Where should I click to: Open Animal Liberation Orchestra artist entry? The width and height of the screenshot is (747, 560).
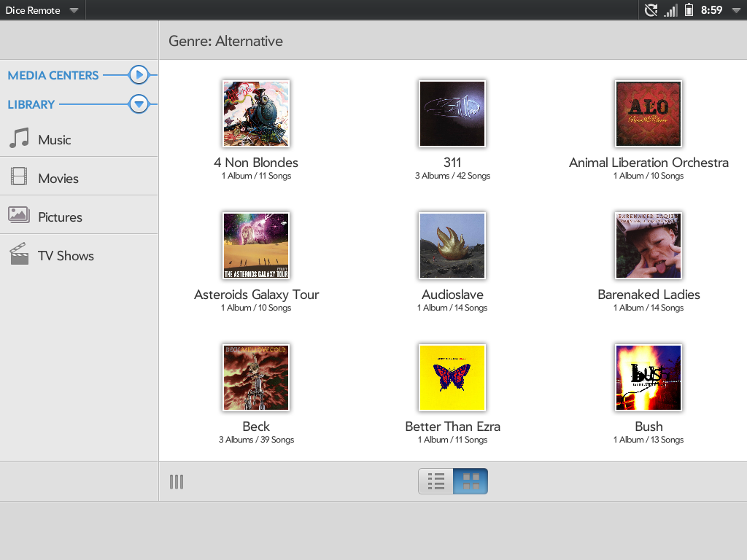(649, 114)
